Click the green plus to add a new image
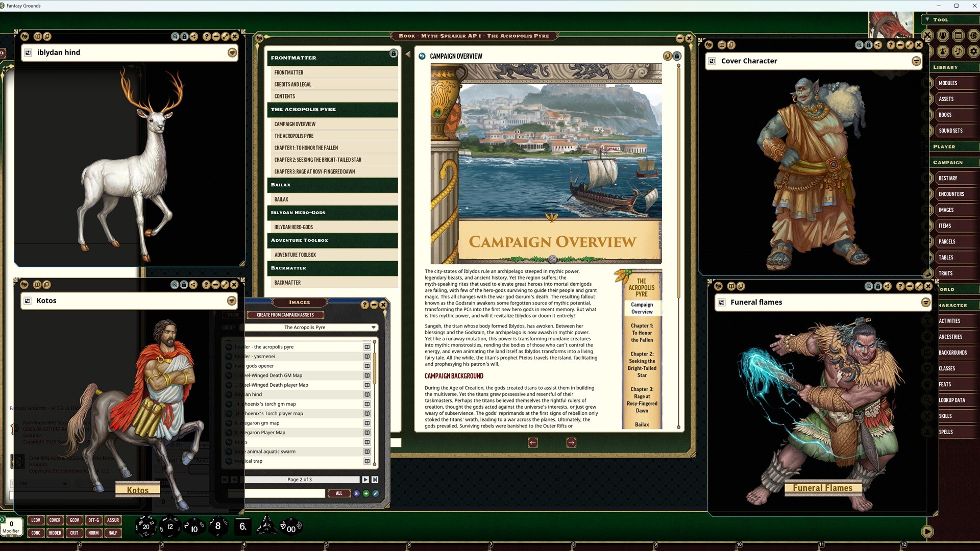Screen dimensions: 980x551 click(x=366, y=493)
